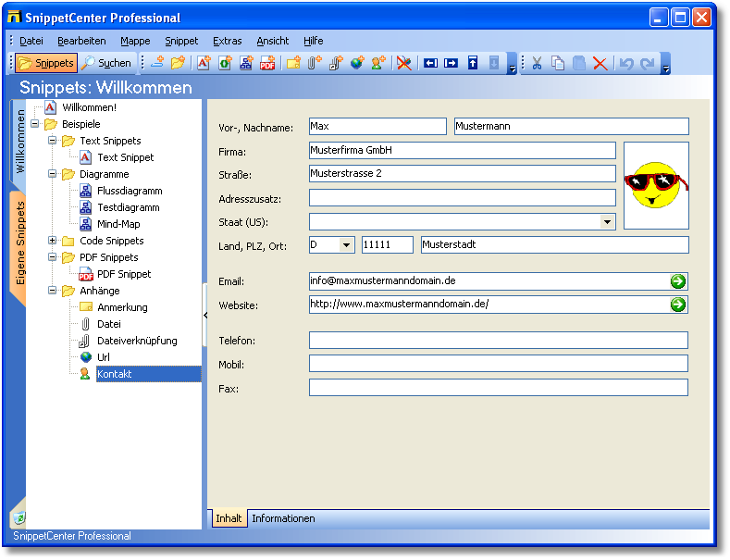Click the contact smiley photo thumbnail
Image resolution: width=730 pixels, height=560 pixels.
point(656,185)
